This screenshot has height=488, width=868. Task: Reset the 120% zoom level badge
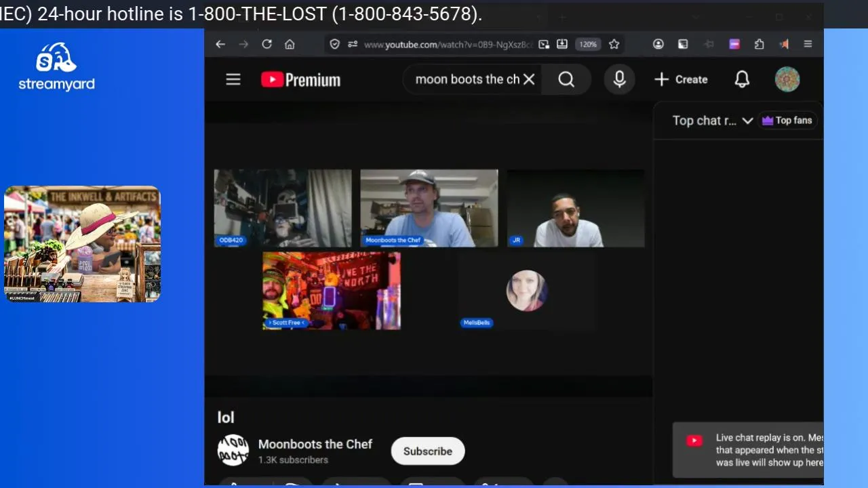(588, 44)
